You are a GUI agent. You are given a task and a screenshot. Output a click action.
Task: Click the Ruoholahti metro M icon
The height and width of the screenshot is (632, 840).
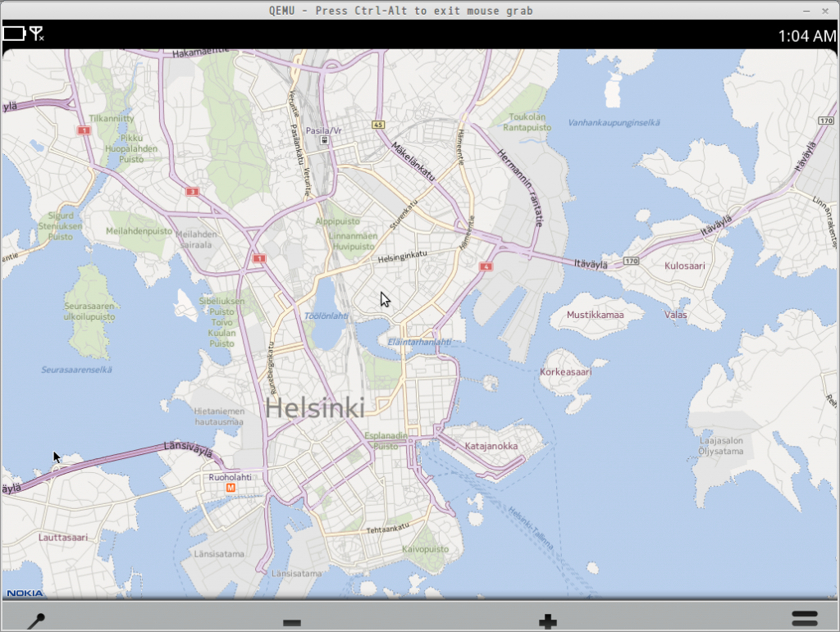[231, 488]
